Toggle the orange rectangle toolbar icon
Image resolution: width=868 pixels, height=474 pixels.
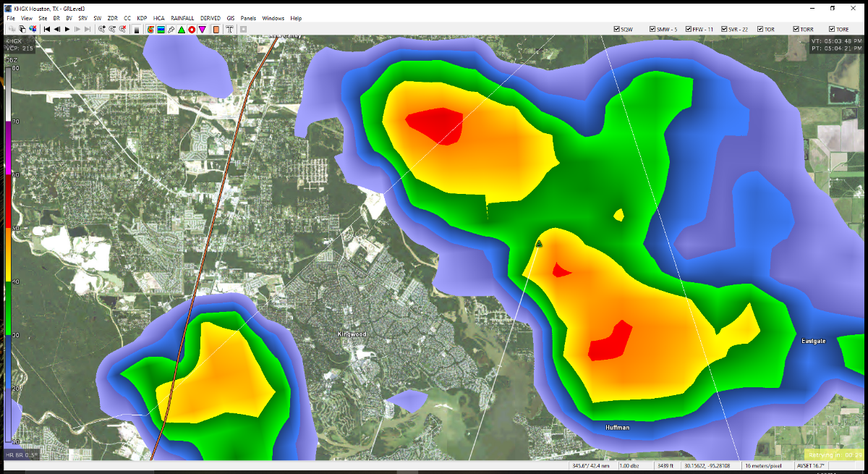point(216,29)
